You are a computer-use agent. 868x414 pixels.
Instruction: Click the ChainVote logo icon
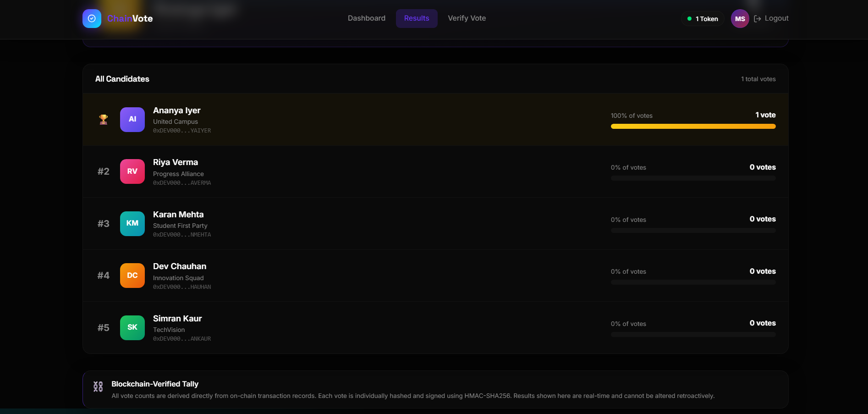(x=92, y=18)
